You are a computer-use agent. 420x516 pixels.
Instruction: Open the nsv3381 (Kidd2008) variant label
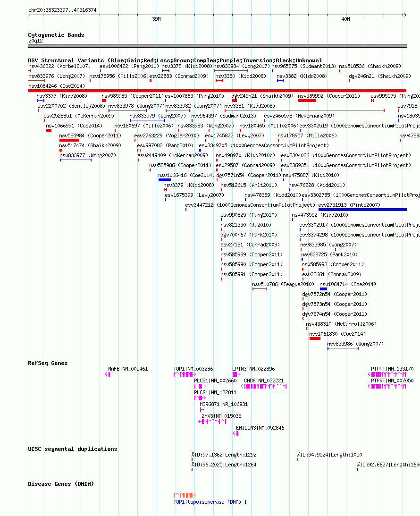250,106
